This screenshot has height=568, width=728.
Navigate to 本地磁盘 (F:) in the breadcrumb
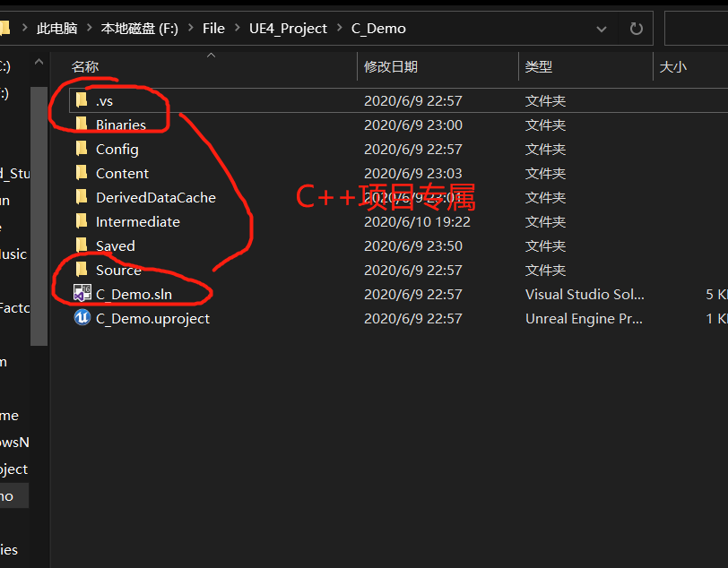(139, 29)
